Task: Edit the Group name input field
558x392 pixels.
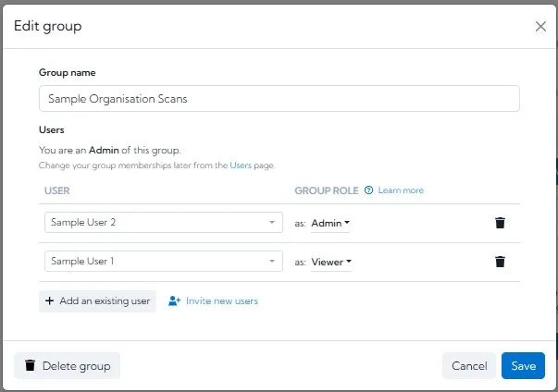Action: point(279,98)
